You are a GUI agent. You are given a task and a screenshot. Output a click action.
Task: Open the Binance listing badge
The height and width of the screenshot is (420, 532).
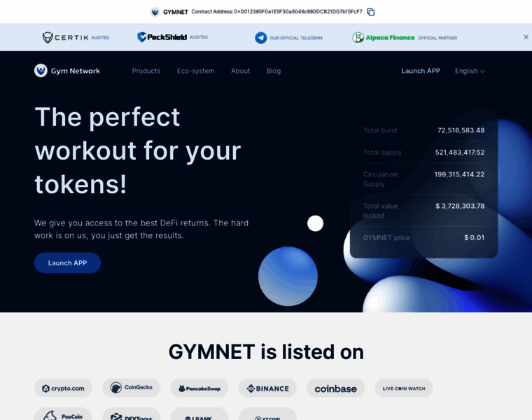tap(267, 388)
